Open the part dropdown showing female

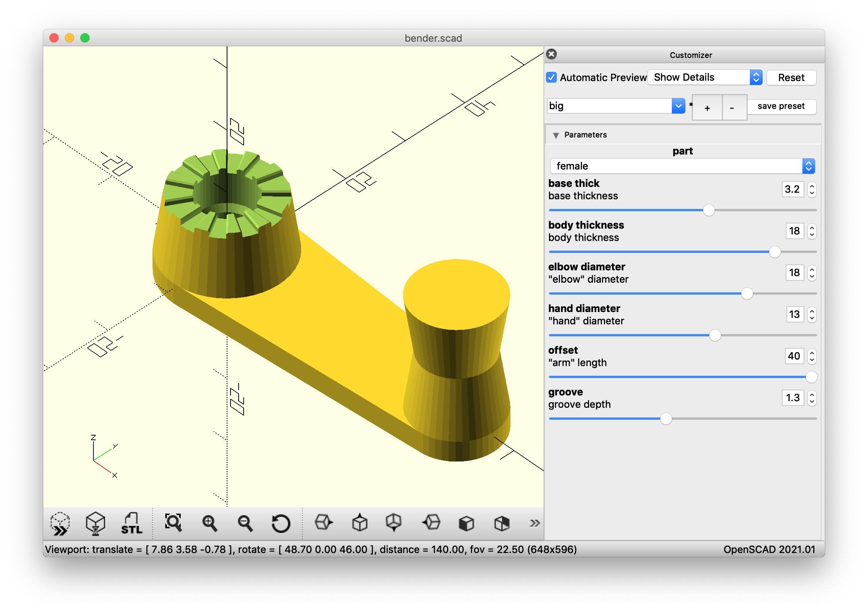click(x=682, y=166)
